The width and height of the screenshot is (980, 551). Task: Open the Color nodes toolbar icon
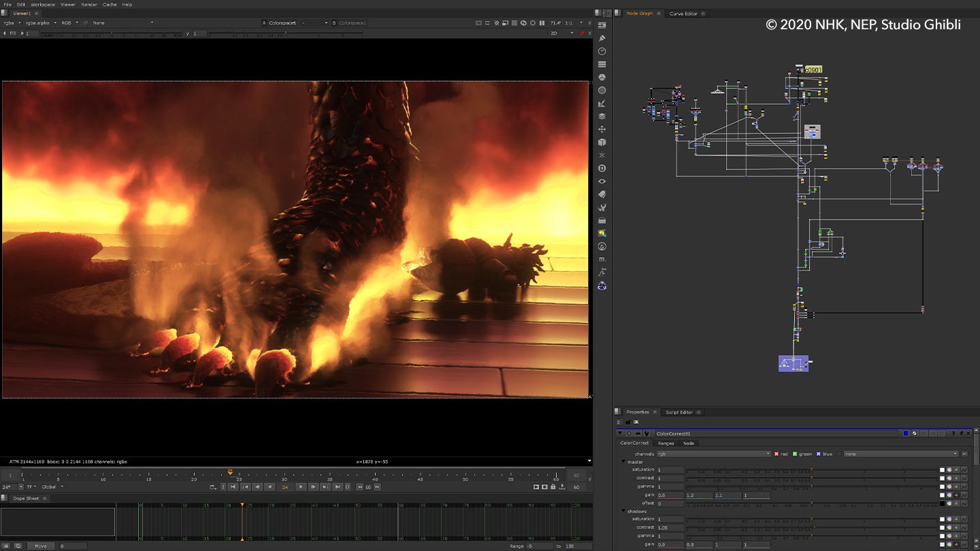coord(602,78)
